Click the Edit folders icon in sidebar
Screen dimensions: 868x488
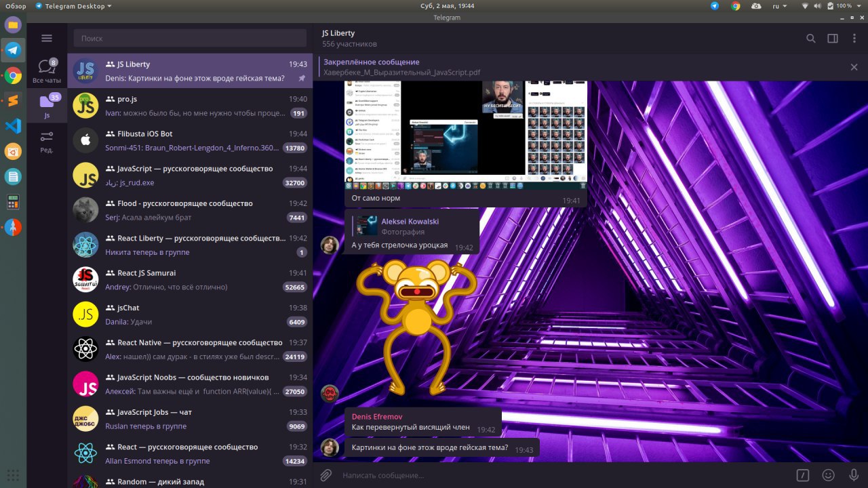tap(47, 141)
